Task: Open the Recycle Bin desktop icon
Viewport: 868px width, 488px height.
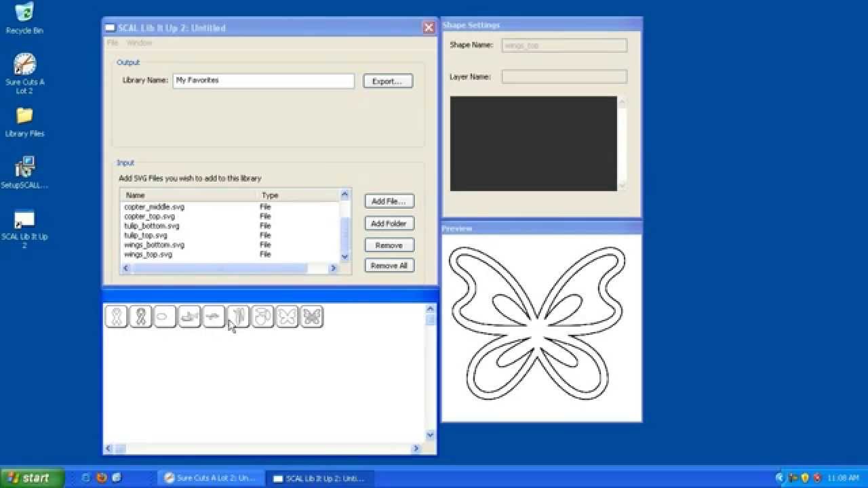Action: pyautogui.click(x=24, y=18)
